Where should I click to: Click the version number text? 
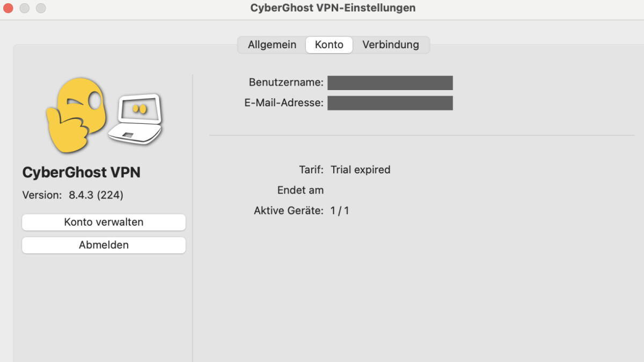pyautogui.click(x=72, y=195)
